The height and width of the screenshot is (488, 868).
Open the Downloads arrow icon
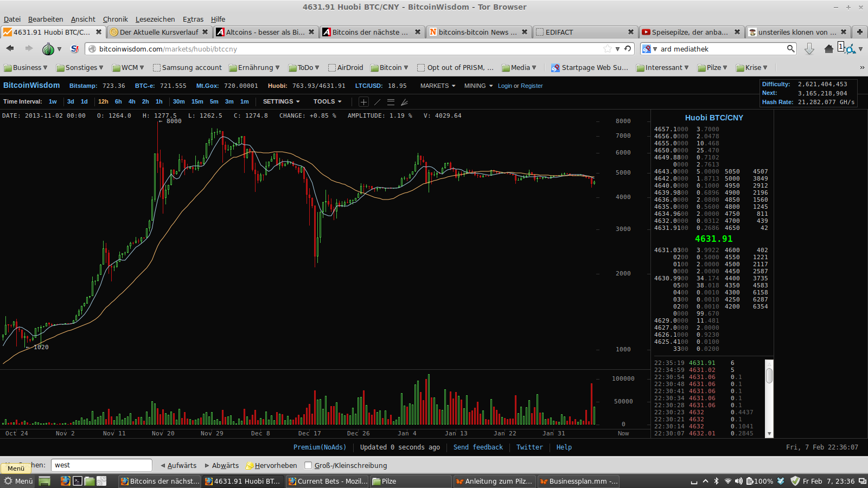tap(809, 49)
